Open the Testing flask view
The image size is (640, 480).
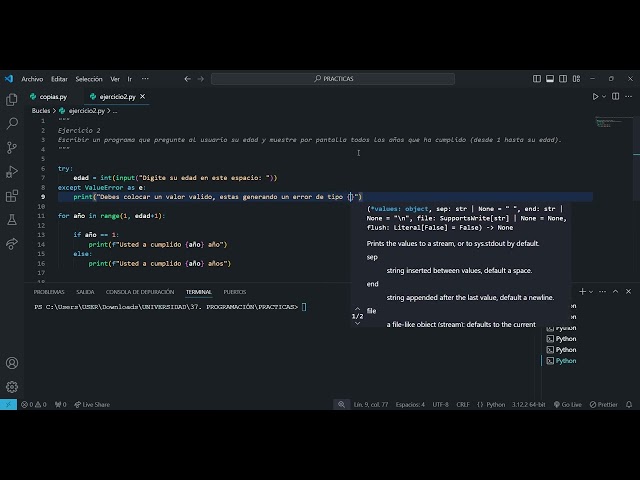12,220
